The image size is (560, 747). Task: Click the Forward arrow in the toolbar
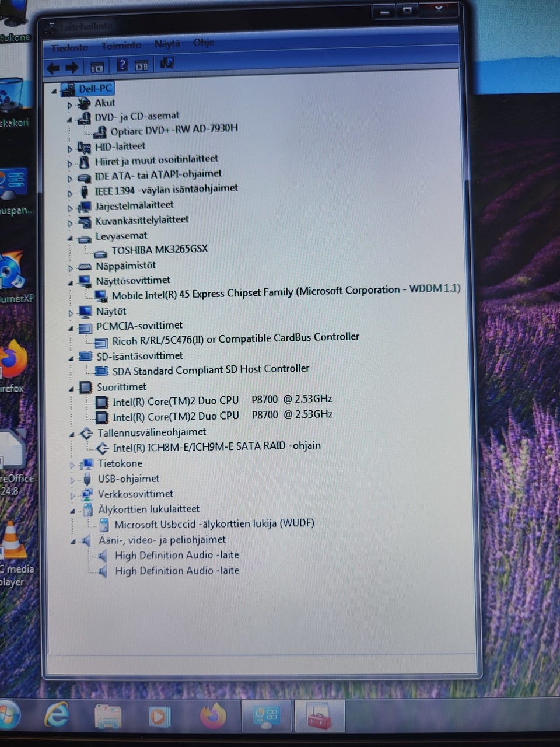coord(72,68)
